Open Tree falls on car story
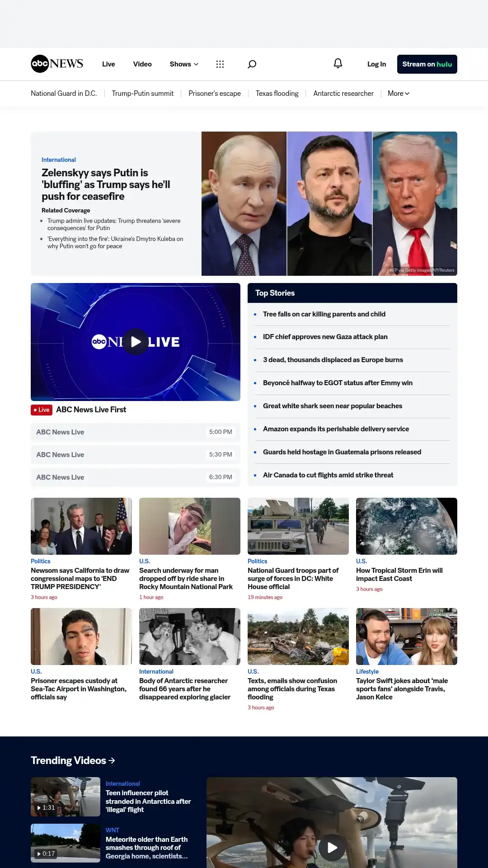Image resolution: width=488 pixels, height=868 pixels. [x=324, y=314]
